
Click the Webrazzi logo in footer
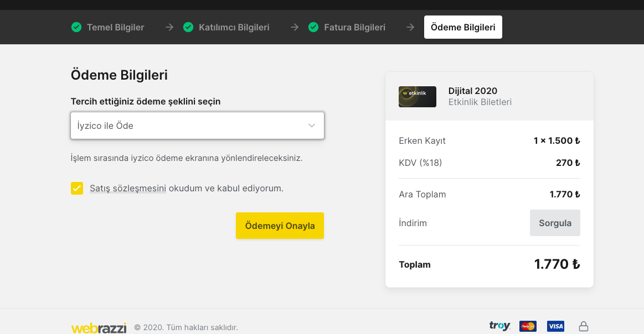click(99, 327)
